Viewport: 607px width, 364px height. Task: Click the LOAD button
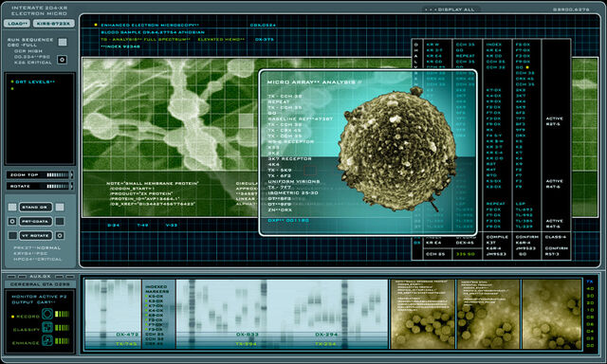(17, 24)
